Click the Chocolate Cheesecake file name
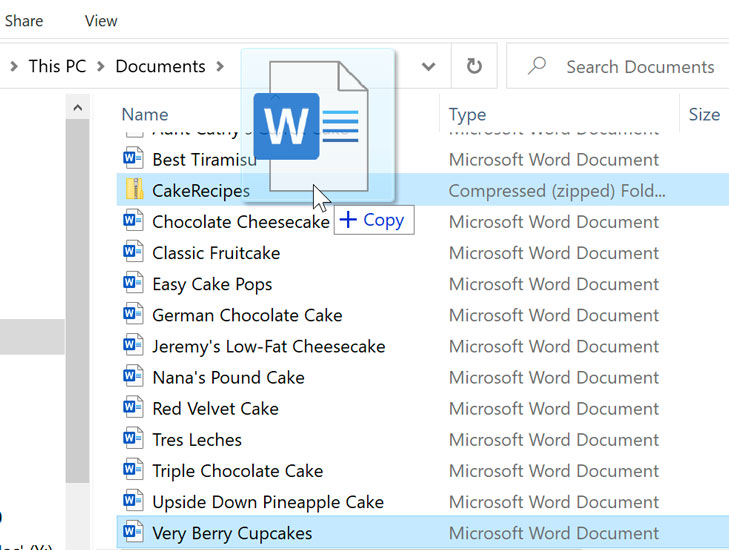 (x=241, y=222)
